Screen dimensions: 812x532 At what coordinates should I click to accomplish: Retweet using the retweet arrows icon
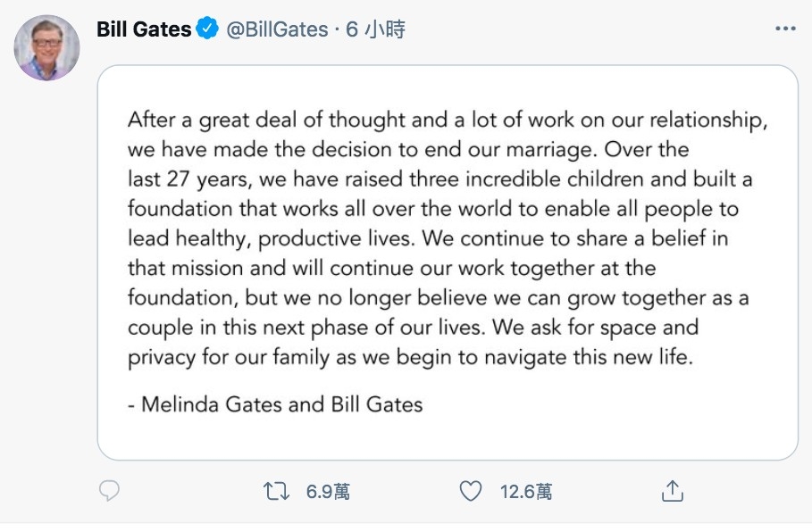coord(277,490)
